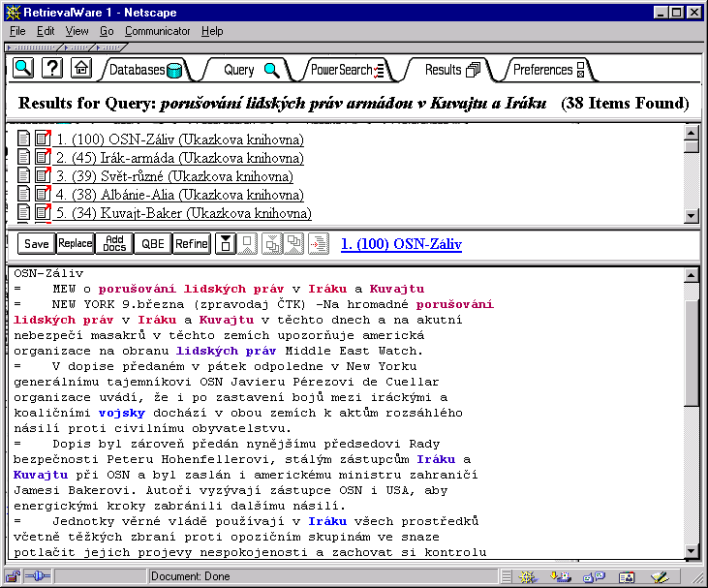708x588 pixels.
Task: Open Mailbox icon in component bar
Action: click(561, 576)
